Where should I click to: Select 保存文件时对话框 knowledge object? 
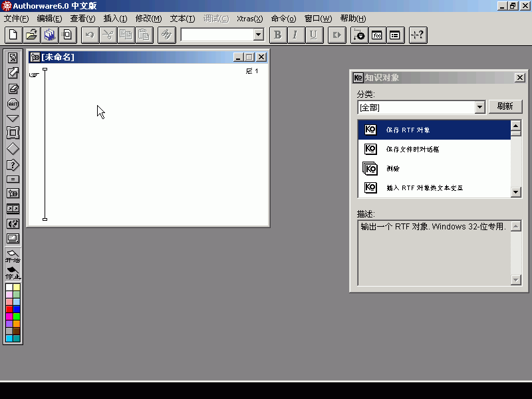tap(434, 149)
